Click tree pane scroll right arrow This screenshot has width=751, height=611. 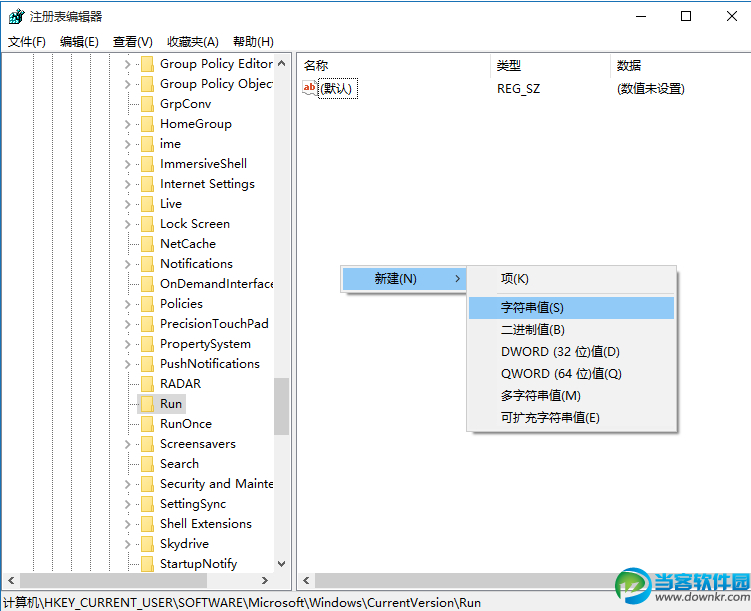click(x=265, y=580)
